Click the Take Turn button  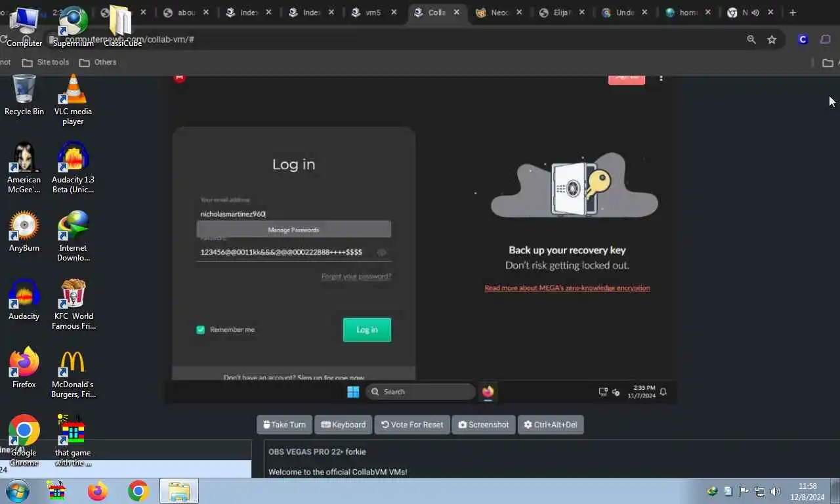(x=284, y=425)
